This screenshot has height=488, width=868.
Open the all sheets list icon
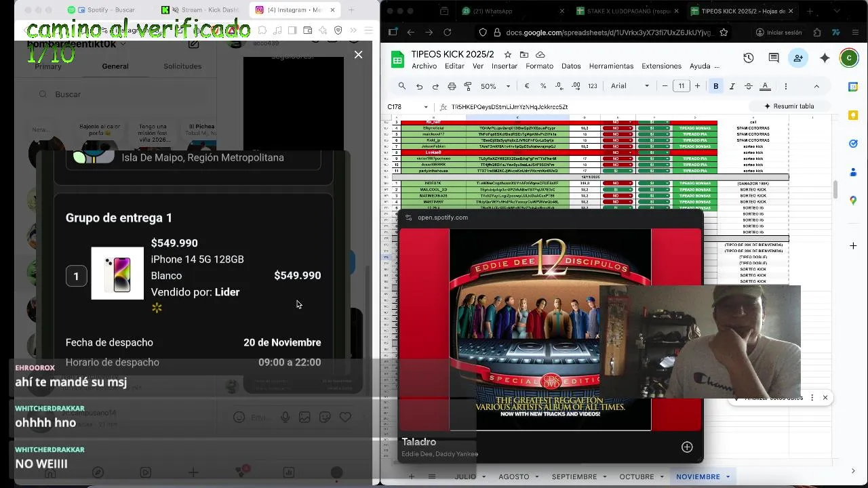pos(432,476)
